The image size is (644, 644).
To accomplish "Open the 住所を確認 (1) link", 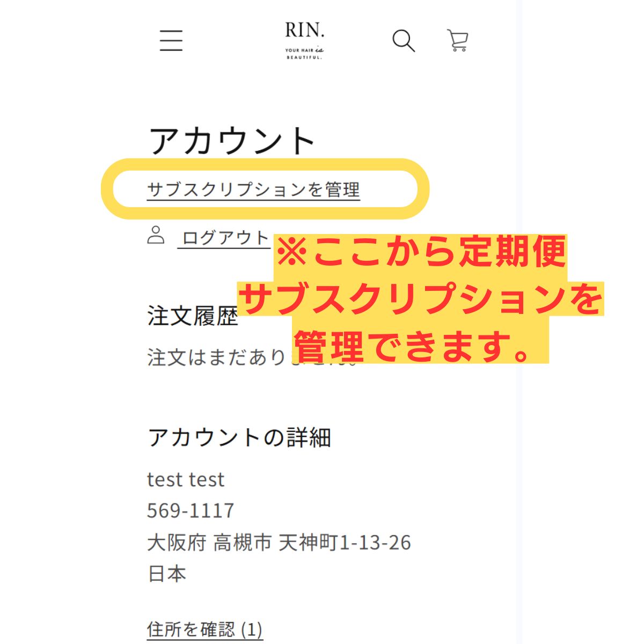I will [x=204, y=629].
